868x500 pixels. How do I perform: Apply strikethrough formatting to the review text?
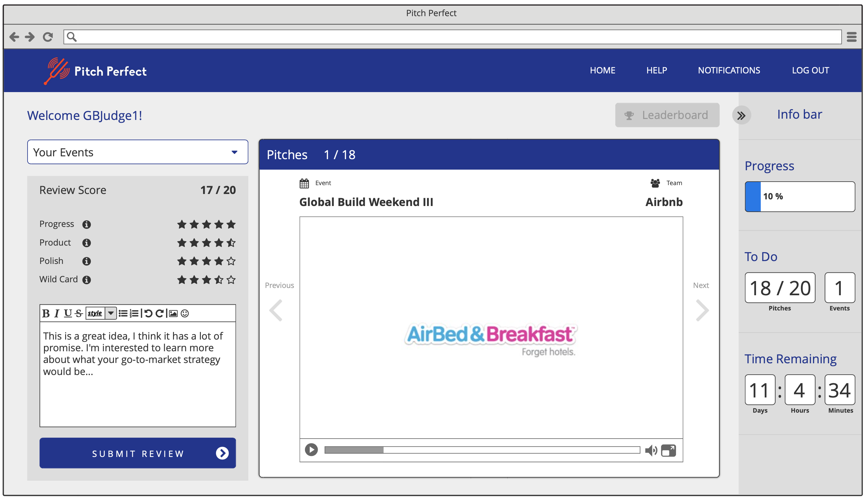click(x=78, y=313)
